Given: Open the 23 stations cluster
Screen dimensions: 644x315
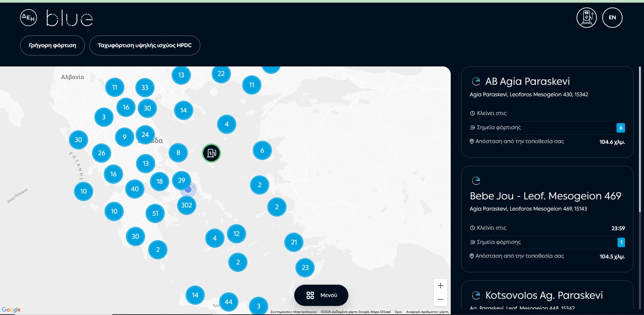Looking at the screenshot, I should [305, 268].
